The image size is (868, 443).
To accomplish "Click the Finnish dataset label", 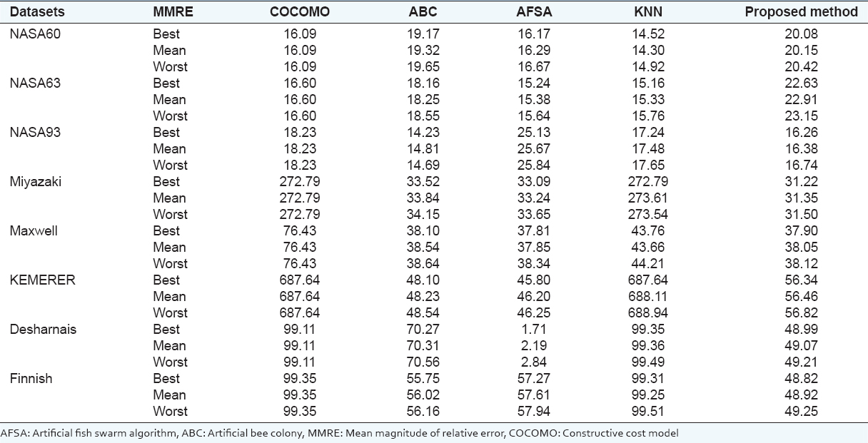I will tap(31, 378).
